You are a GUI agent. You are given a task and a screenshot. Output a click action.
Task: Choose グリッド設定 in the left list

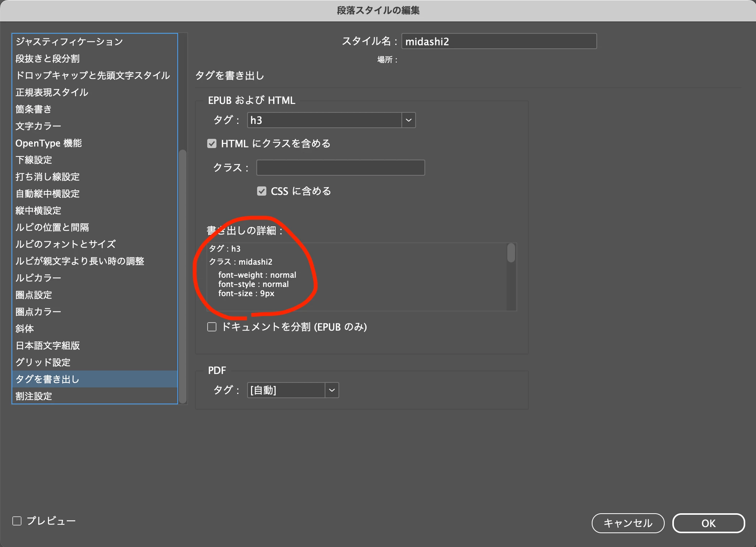point(43,362)
